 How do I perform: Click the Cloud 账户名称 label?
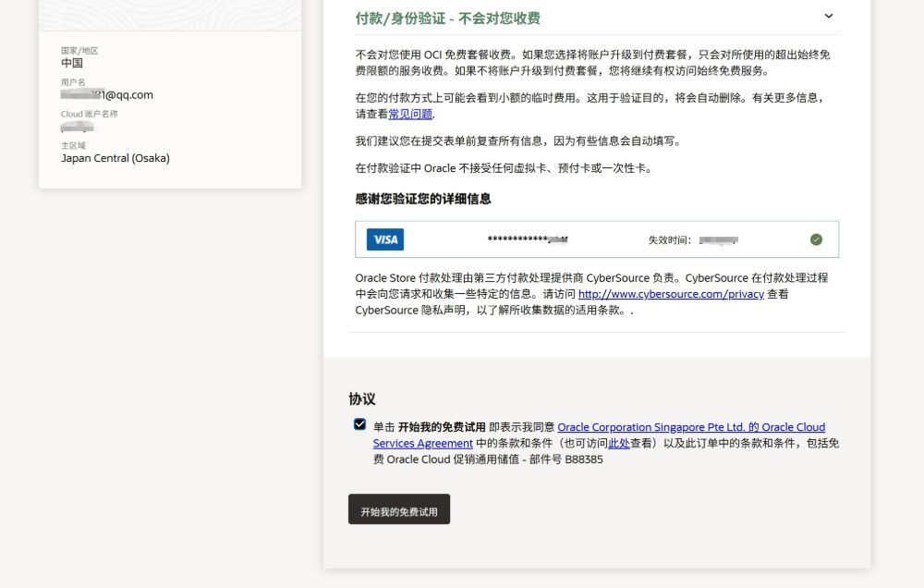coord(89,114)
